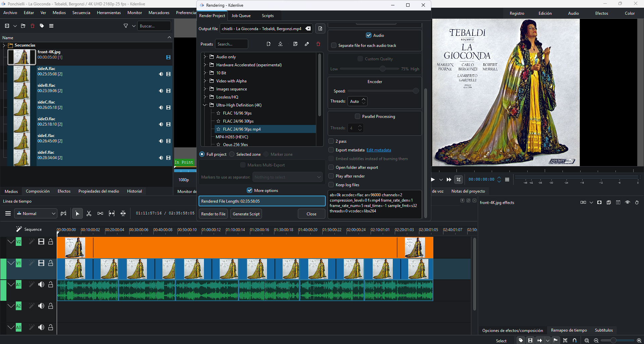The width and height of the screenshot is (644, 344).
Task: Click the filter funnel icon in project bin
Action: pyautogui.click(x=126, y=26)
